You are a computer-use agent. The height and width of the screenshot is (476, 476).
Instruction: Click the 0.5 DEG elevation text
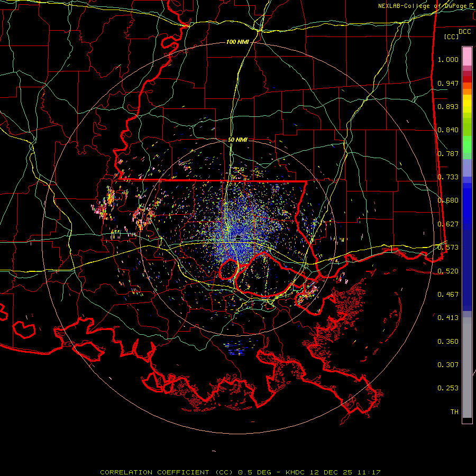(x=255, y=472)
